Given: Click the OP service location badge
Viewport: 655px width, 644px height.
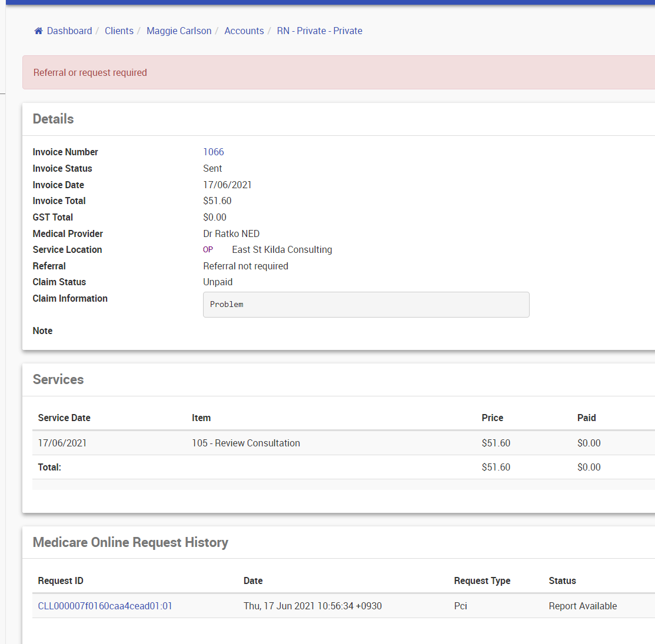Looking at the screenshot, I should 208,250.
